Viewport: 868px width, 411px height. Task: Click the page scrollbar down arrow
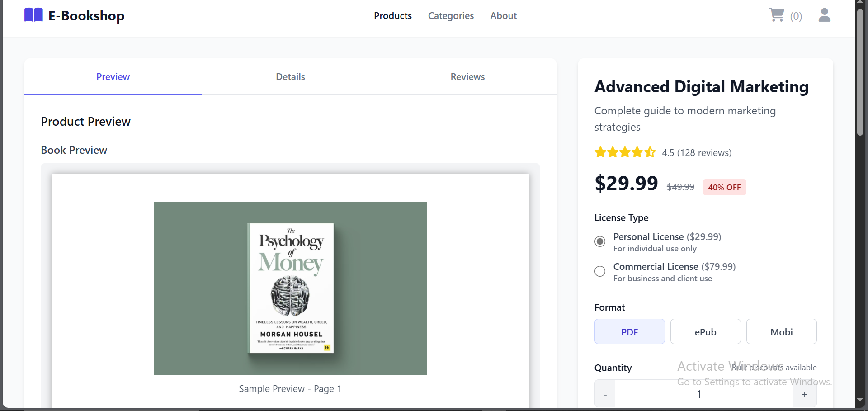(x=860, y=400)
